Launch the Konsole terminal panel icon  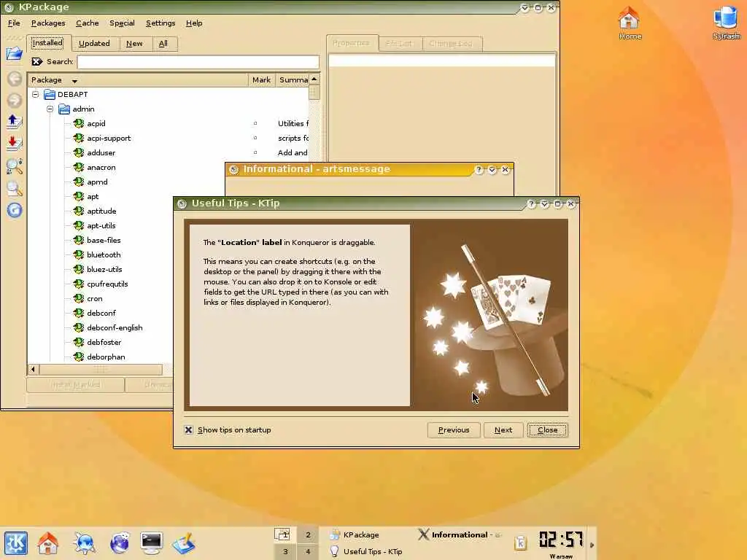click(152, 543)
